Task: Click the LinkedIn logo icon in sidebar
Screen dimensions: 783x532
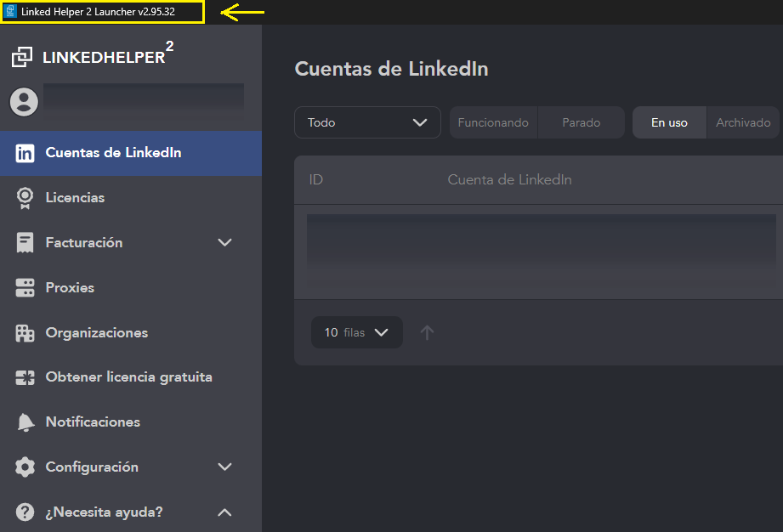Action: 26,154
